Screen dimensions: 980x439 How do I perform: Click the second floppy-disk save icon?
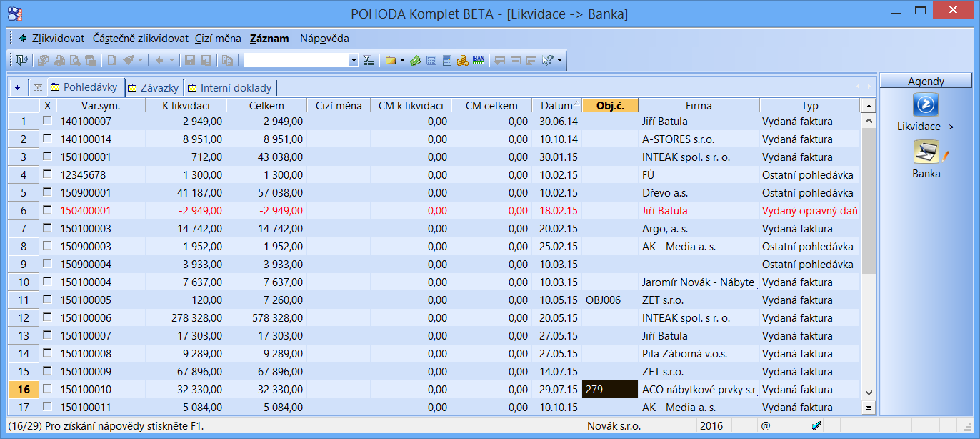206,61
